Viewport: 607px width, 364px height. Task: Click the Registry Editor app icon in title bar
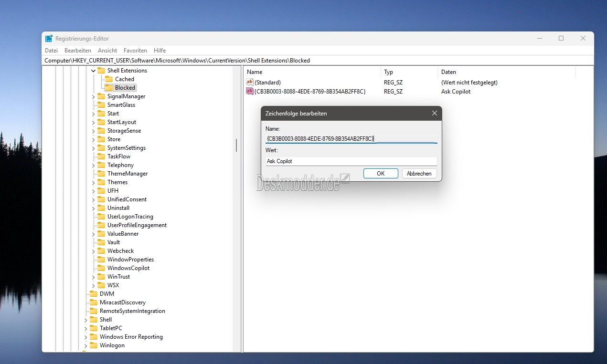[x=49, y=39]
